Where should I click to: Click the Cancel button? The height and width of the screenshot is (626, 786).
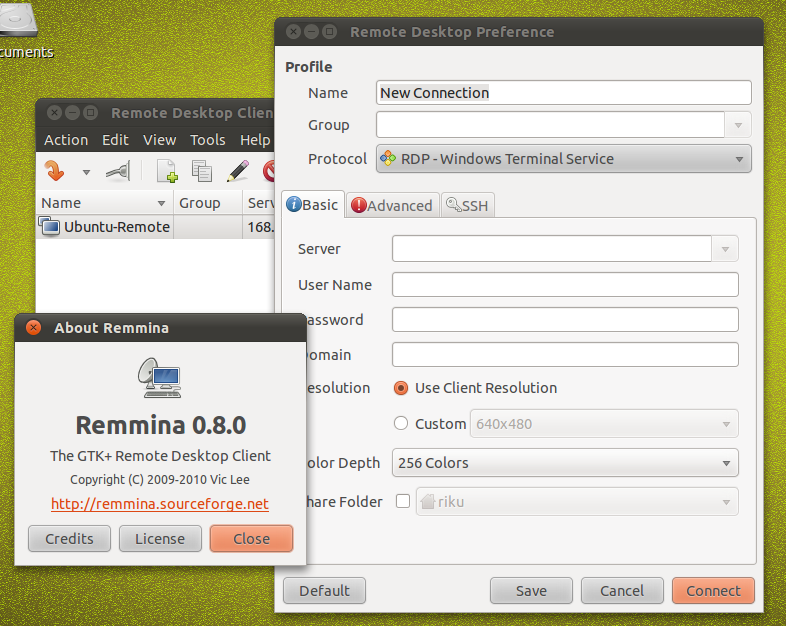tap(622, 590)
